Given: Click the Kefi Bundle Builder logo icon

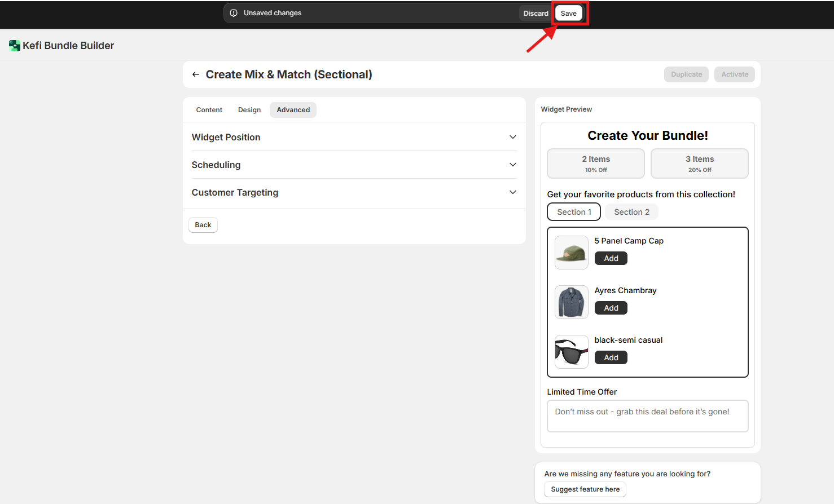Looking at the screenshot, I should tap(15, 46).
